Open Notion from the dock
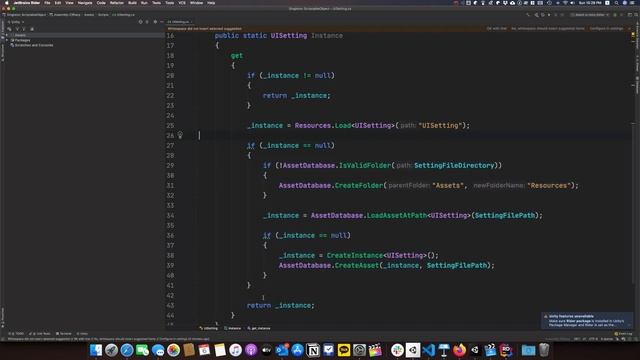 coord(313,350)
